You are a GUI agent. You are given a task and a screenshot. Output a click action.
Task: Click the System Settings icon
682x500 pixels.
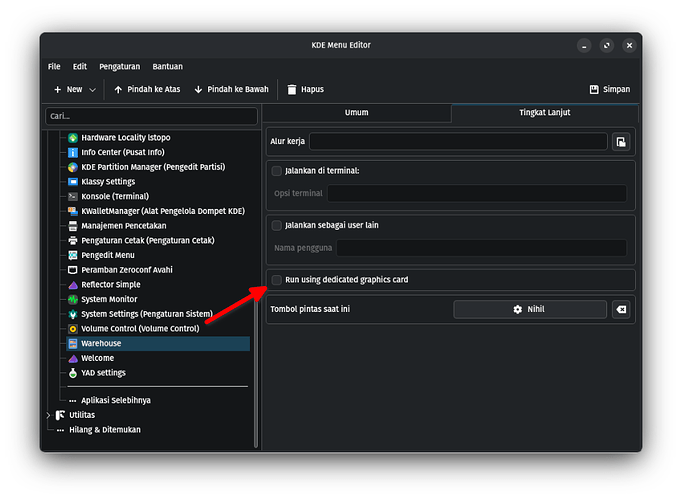click(x=73, y=314)
